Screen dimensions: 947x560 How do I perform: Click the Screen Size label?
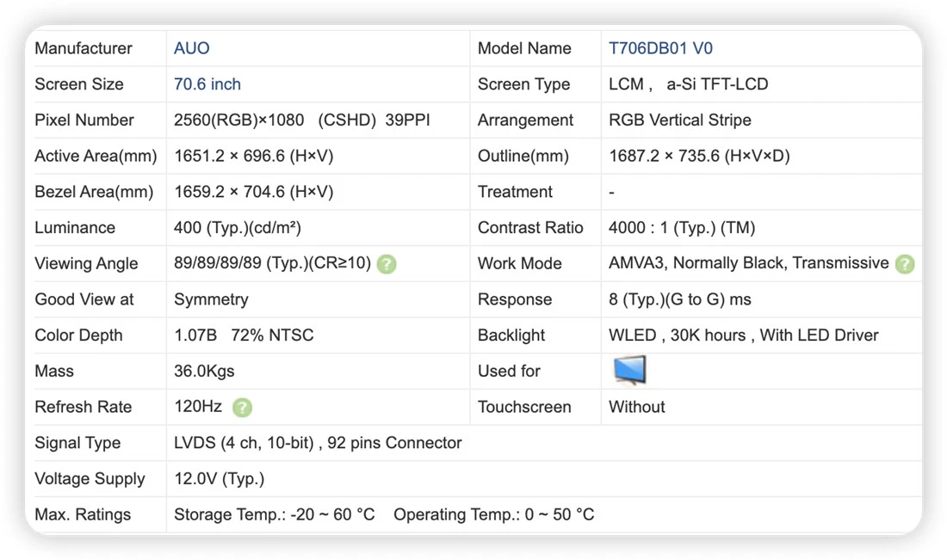click(x=79, y=84)
